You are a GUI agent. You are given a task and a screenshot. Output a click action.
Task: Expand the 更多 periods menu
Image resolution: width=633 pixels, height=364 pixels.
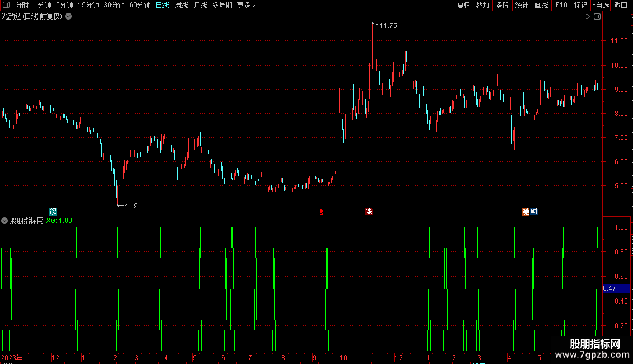[246, 5]
